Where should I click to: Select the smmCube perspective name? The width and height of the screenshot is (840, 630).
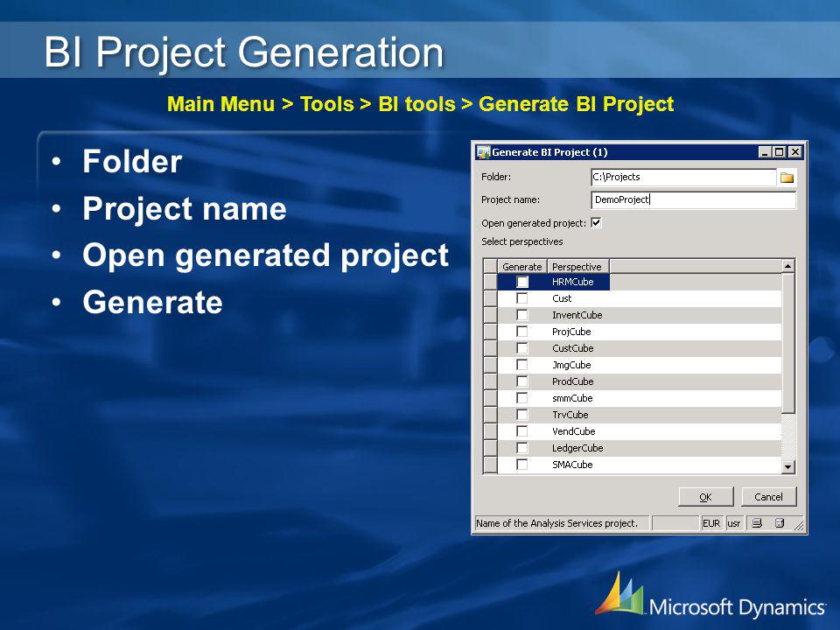click(x=572, y=398)
